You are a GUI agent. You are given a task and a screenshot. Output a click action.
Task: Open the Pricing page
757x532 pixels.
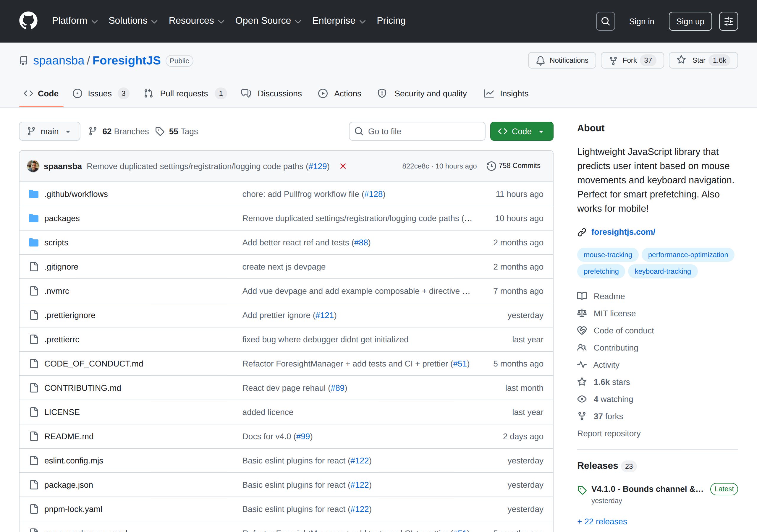391,21
